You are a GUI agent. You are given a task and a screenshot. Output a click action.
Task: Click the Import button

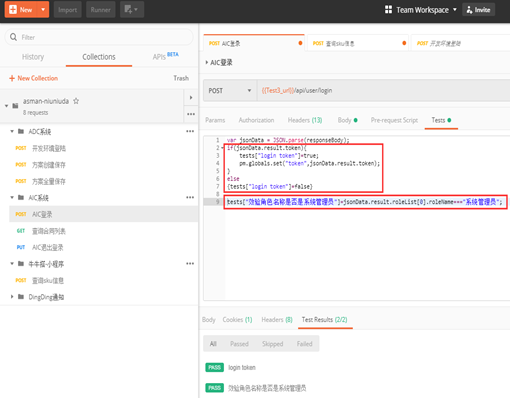(67, 10)
